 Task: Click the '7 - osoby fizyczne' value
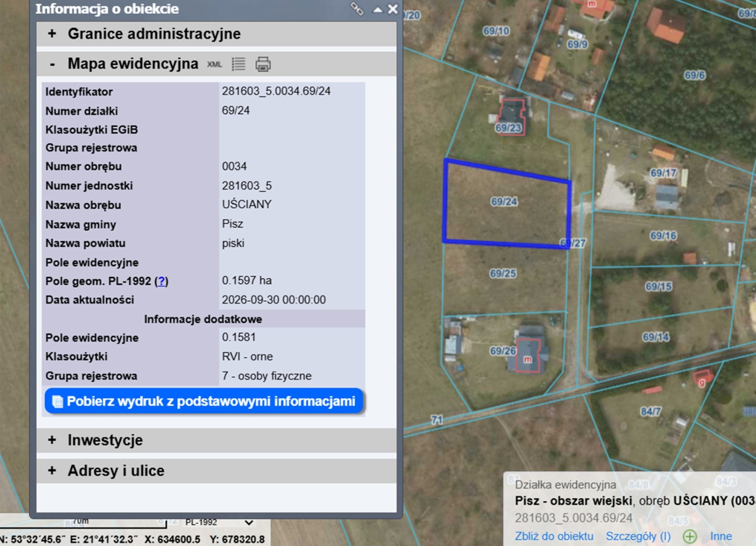(x=267, y=376)
